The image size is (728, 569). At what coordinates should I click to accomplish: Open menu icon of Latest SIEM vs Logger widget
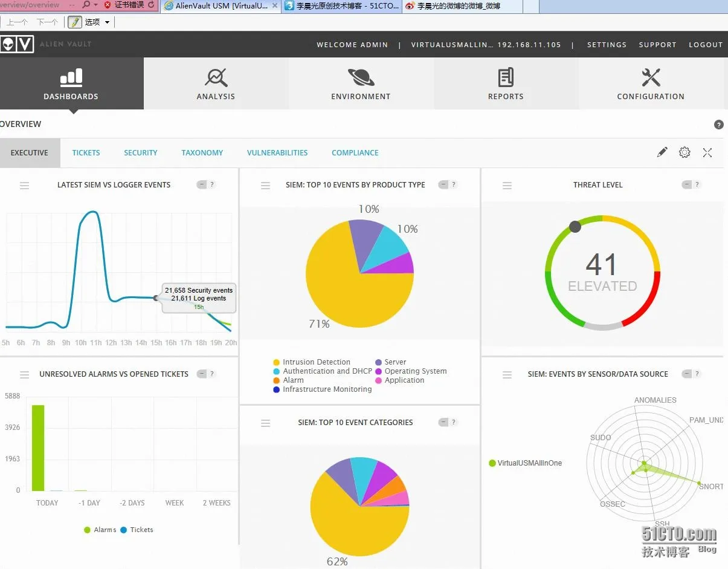(25, 186)
